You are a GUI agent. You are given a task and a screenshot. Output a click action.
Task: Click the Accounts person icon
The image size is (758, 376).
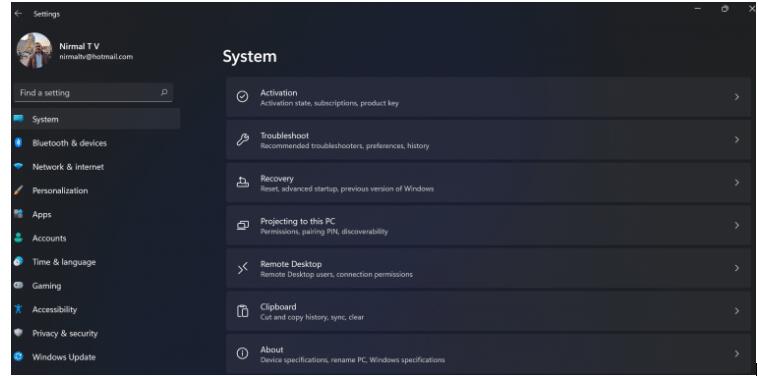(x=18, y=237)
